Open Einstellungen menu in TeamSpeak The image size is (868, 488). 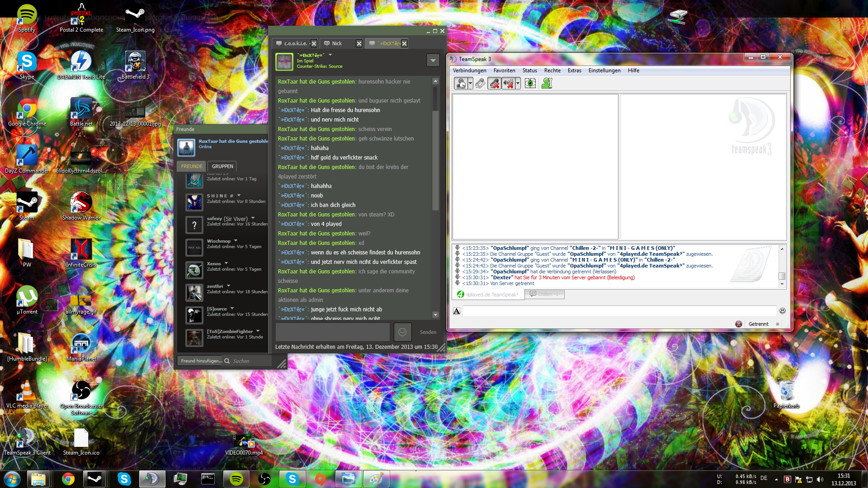coord(604,70)
